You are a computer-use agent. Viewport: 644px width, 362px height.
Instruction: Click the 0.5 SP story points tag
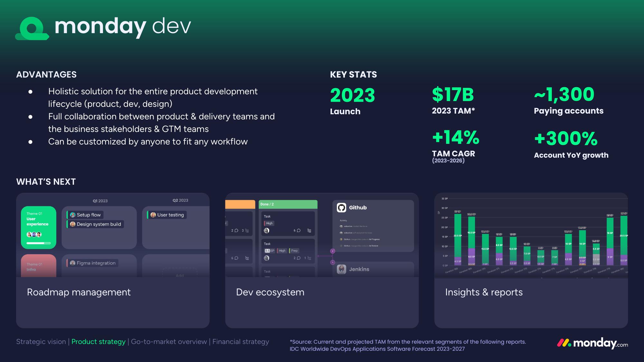tap(270, 251)
